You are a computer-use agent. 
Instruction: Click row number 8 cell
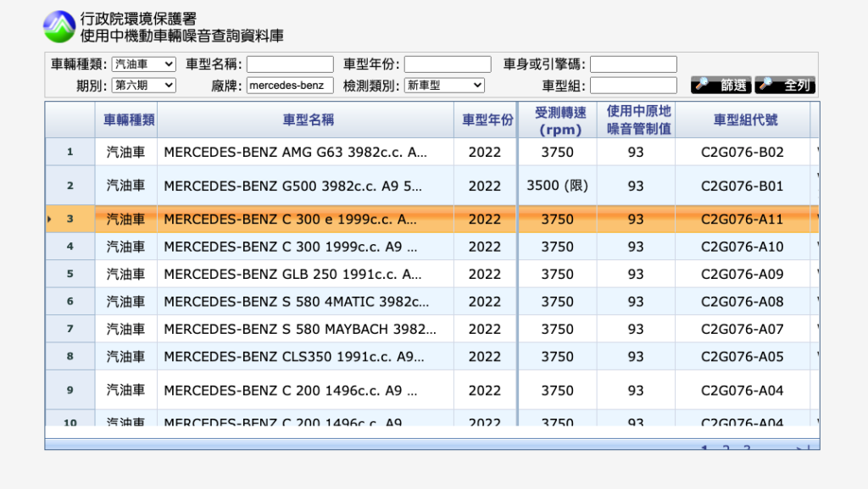tap(70, 356)
